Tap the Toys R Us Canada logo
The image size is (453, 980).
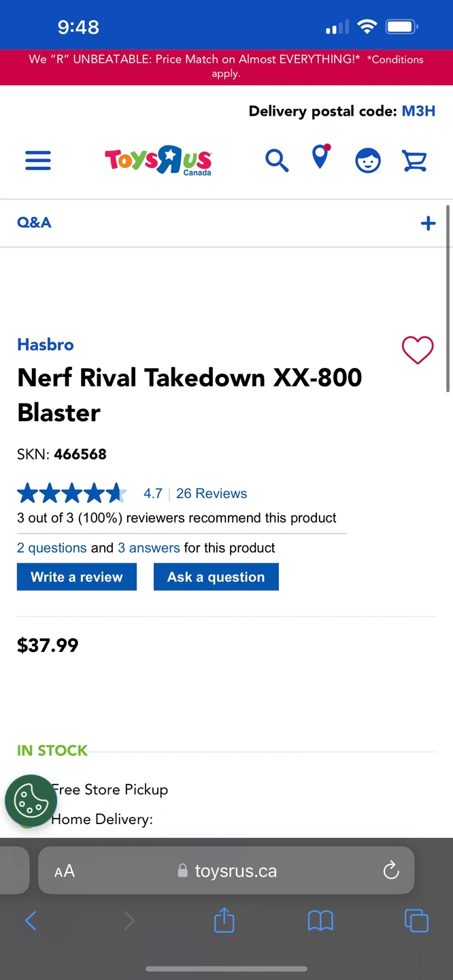[158, 161]
